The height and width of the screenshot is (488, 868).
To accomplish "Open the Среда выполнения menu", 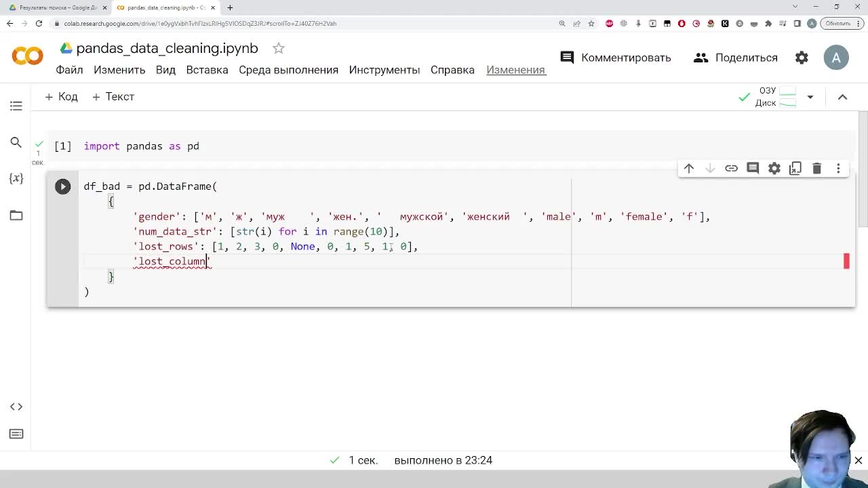I will pos(288,70).
